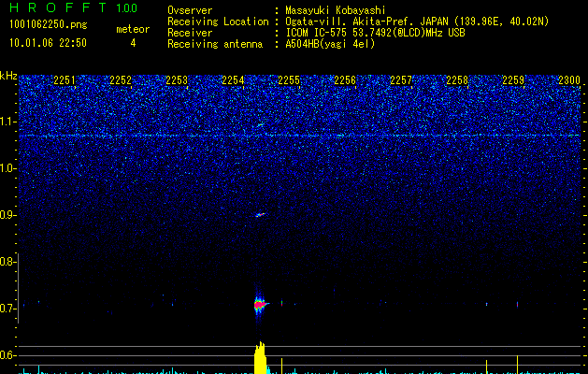Click the 'Receiver' field label
Viewport: 588px width, 374px height.
190,33
